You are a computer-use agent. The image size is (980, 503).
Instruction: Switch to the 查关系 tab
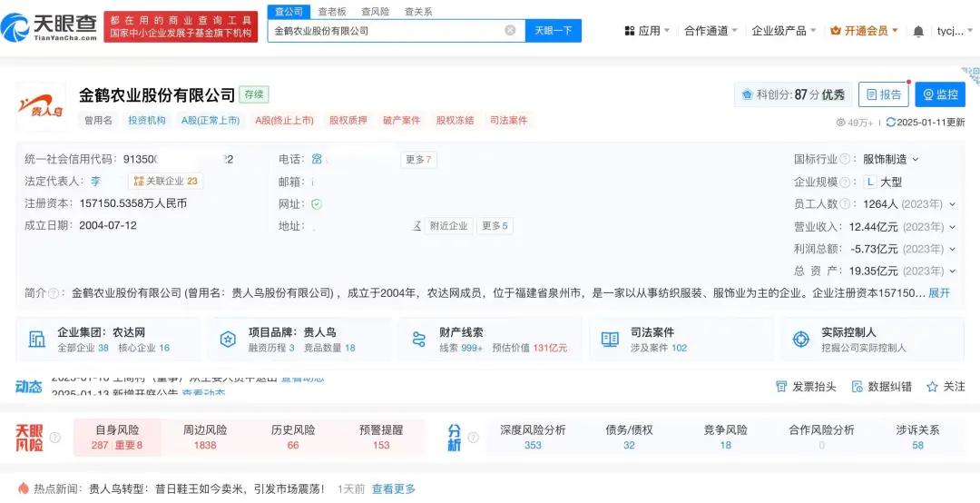click(x=418, y=11)
